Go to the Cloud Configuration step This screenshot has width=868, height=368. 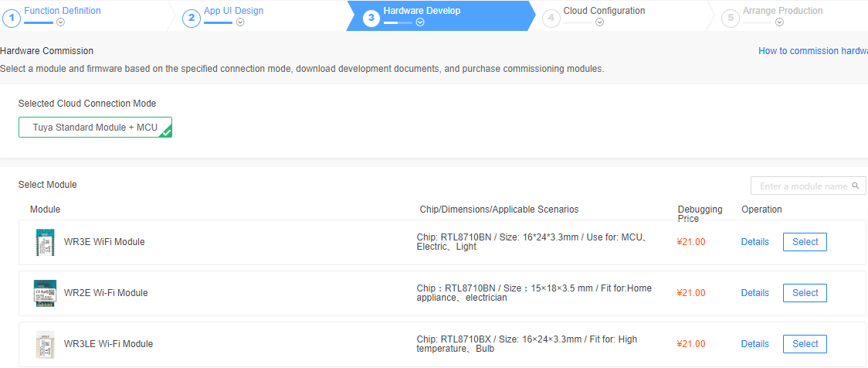(x=604, y=11)
